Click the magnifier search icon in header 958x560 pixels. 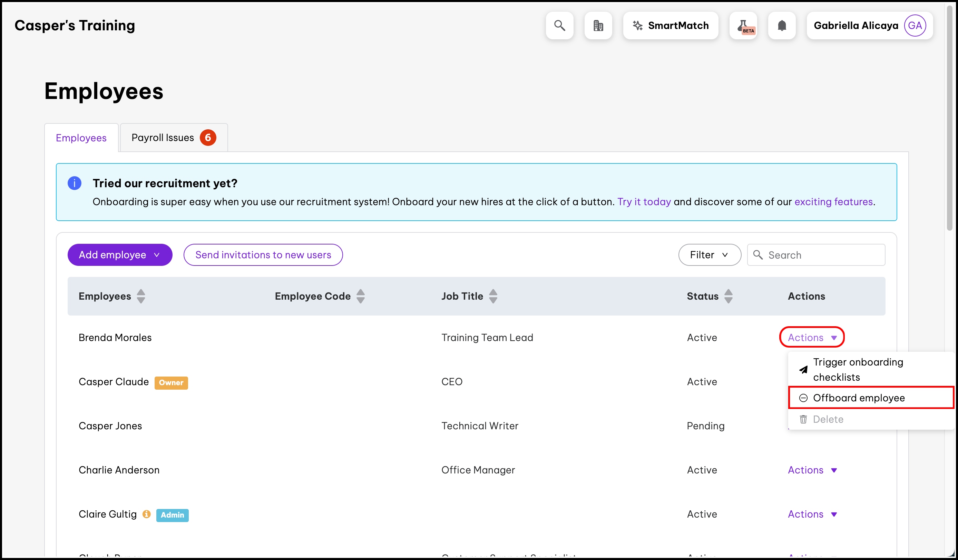[559, 26]
